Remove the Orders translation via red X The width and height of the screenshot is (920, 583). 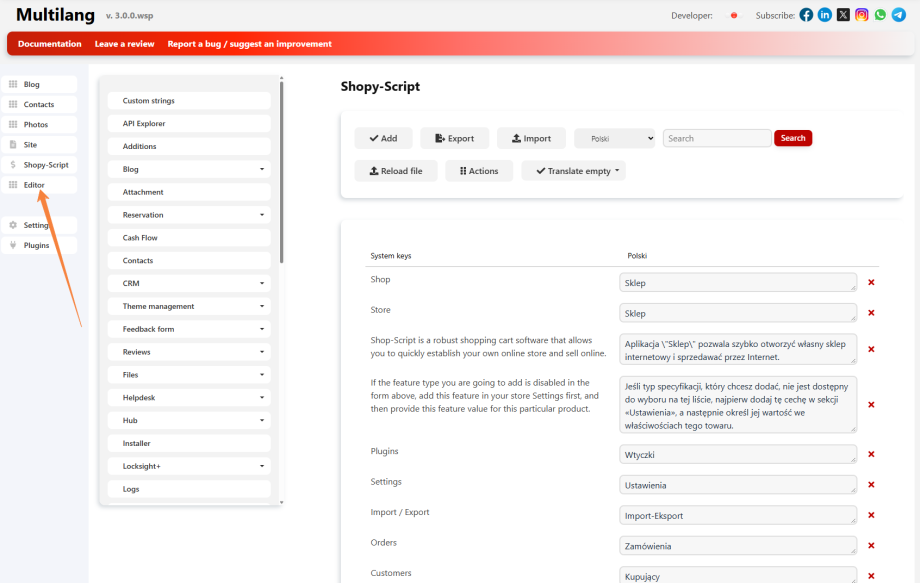[871, 545]
